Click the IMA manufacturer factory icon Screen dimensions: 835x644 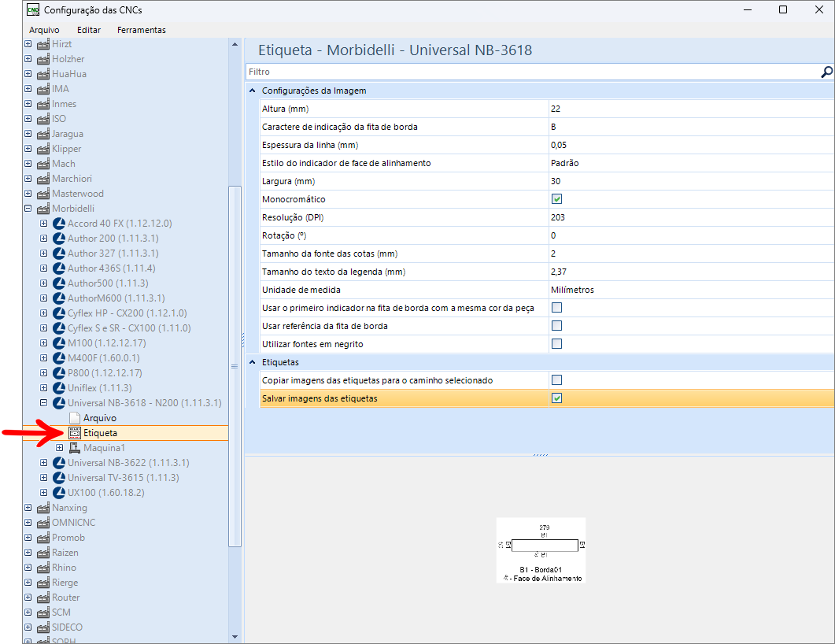[x=43, y=89]
